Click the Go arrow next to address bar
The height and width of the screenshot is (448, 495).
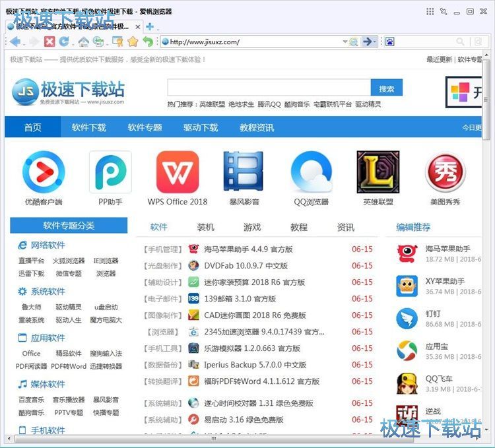tap(367, 42)
